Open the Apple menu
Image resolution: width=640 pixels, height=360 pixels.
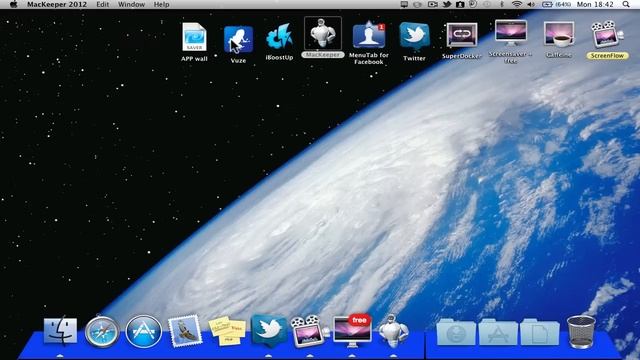tap(13, 4)
